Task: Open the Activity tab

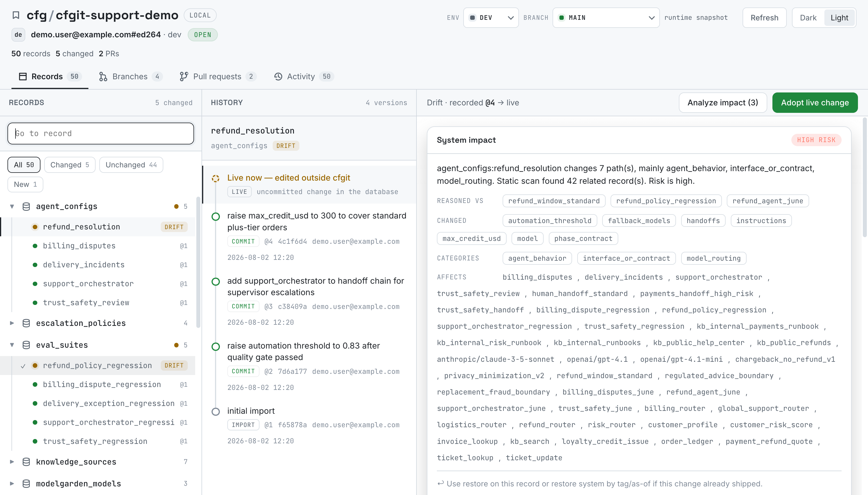Action: (x=304, y=76)
